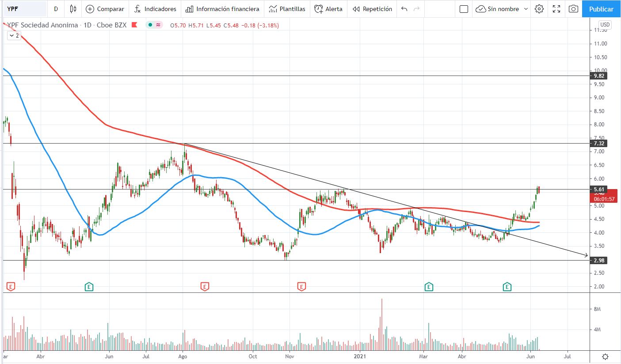
Task: Click the Comparar add symbol button
Action: pyautogui.click(x=105, y=9)
